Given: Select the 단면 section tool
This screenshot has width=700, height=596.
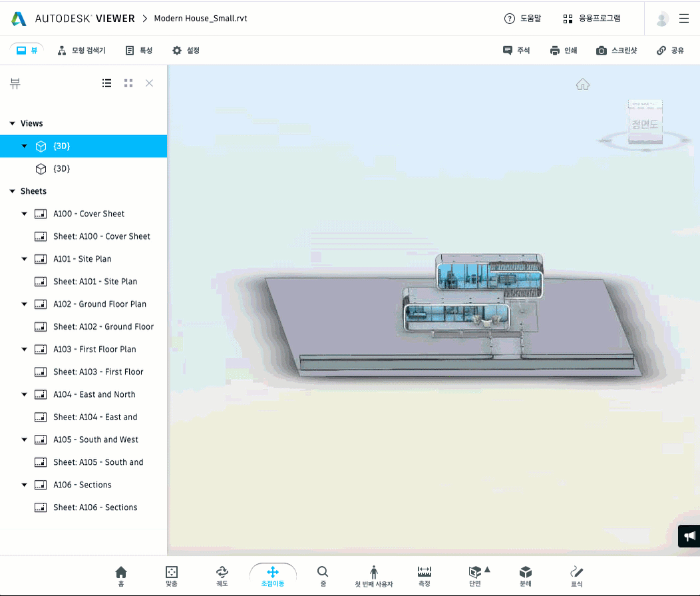Looking at the screenshot, I should click(x=475, y=576).
